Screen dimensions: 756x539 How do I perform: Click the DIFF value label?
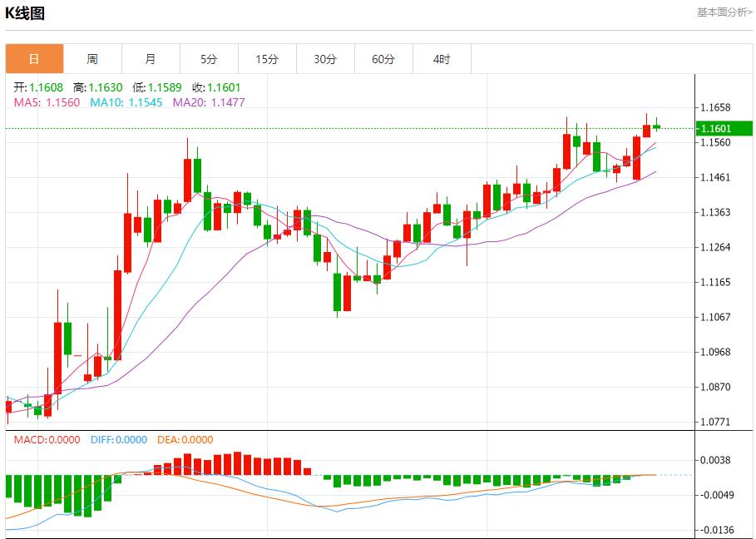118,440
